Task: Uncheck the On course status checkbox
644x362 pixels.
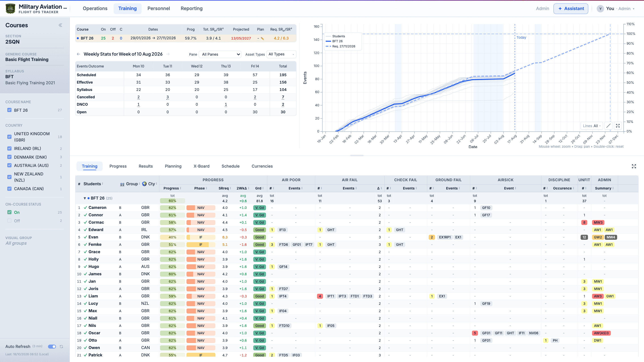Action: pyautogui.click(x=9, y=212)
